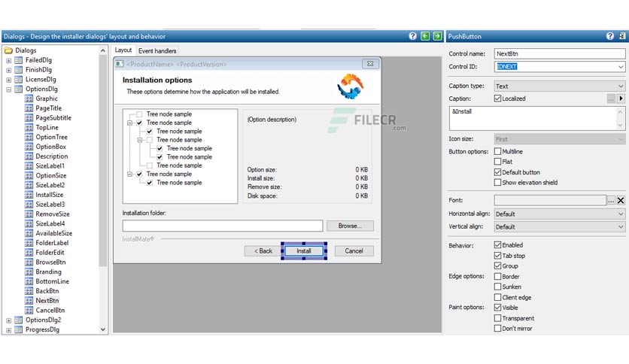The width and height of the screenshot is (629, 364).
Task: Select the BrowseBtn control icon
Action: 29,262
